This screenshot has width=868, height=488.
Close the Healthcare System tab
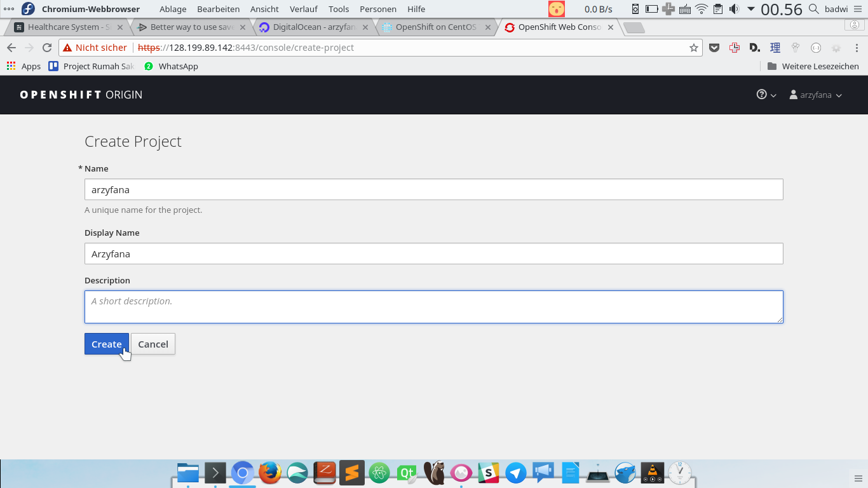120,27
